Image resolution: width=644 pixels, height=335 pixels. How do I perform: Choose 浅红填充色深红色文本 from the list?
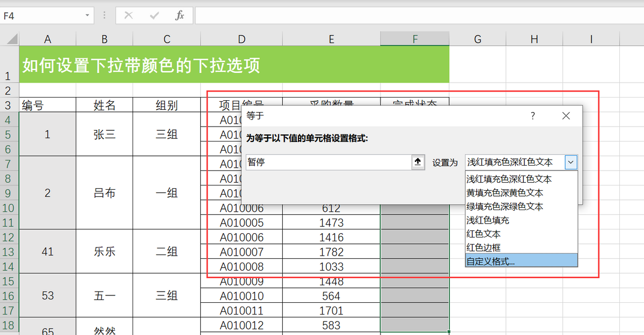pyautogui.click(x=521, y=179)
